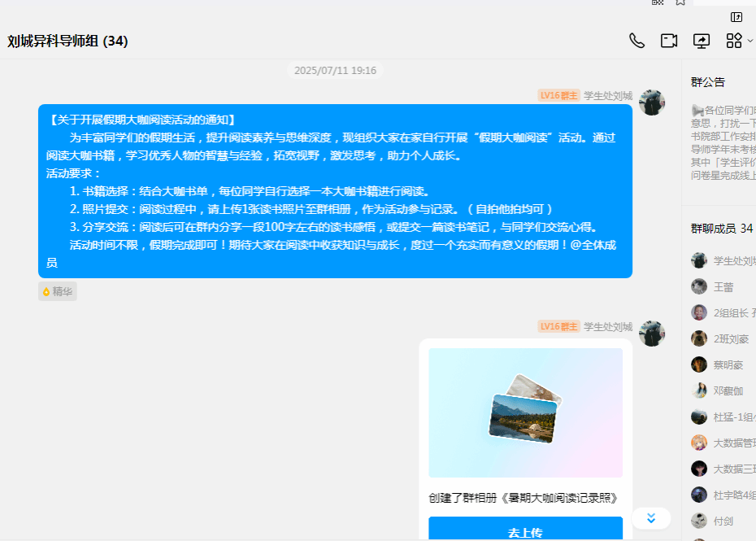Image resolution: width=756 pixels, height=541 pixels.
Task: Open the 群公告 group announcement section
Action: [x=708, y=82]
